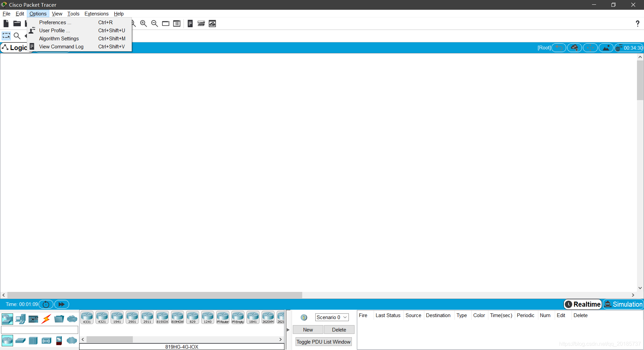Screen dimensions: 644x350
Task: Click the Delete scenario button
Action: pyautogui.click(x=339, y=330)
